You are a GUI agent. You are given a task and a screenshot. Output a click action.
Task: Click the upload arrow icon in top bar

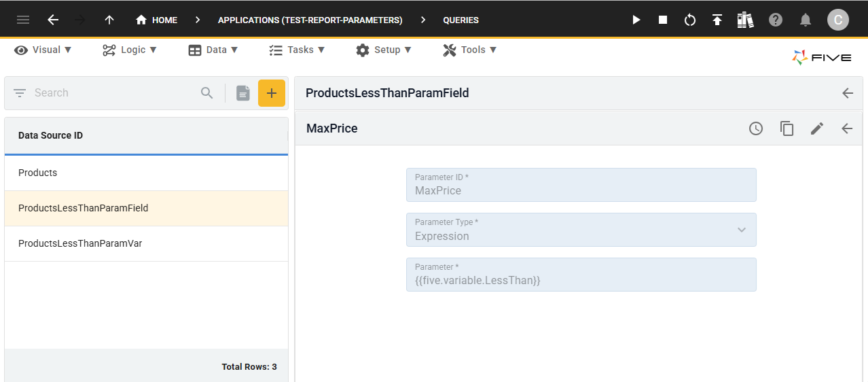(717, 20)
